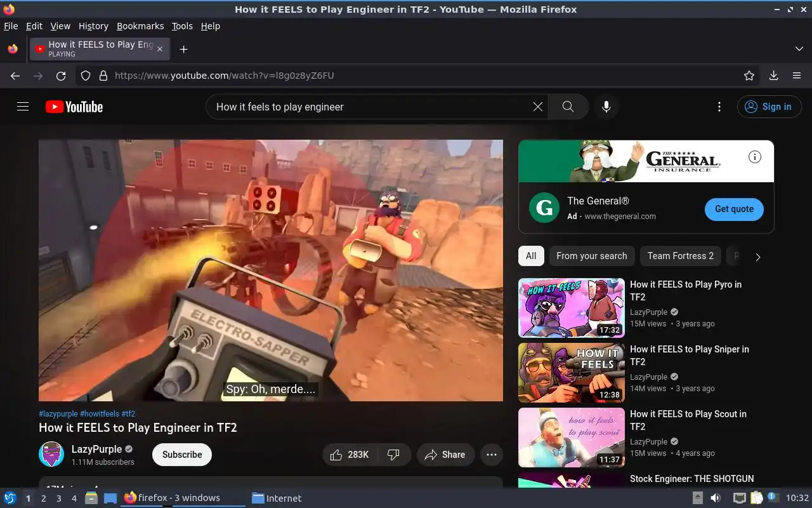Viewport: 812px width, 508px height.
Task: Open the Help menu
Action: [210, 26]
